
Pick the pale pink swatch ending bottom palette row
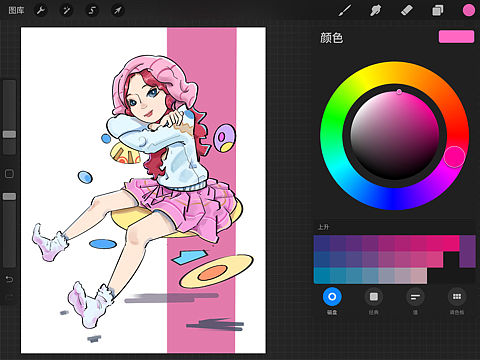[x=419, y=276]
